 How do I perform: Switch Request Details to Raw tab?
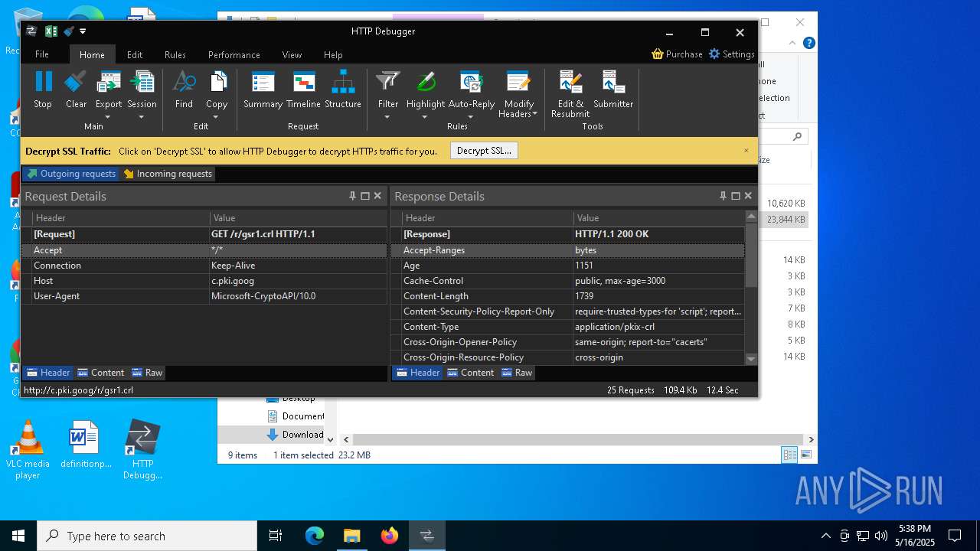click(147, 373)
